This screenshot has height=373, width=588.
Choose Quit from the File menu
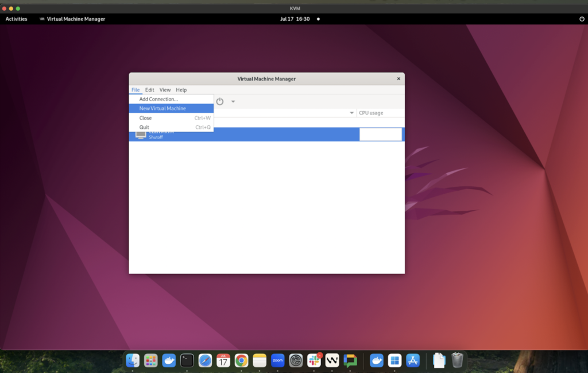pos(171,127)
